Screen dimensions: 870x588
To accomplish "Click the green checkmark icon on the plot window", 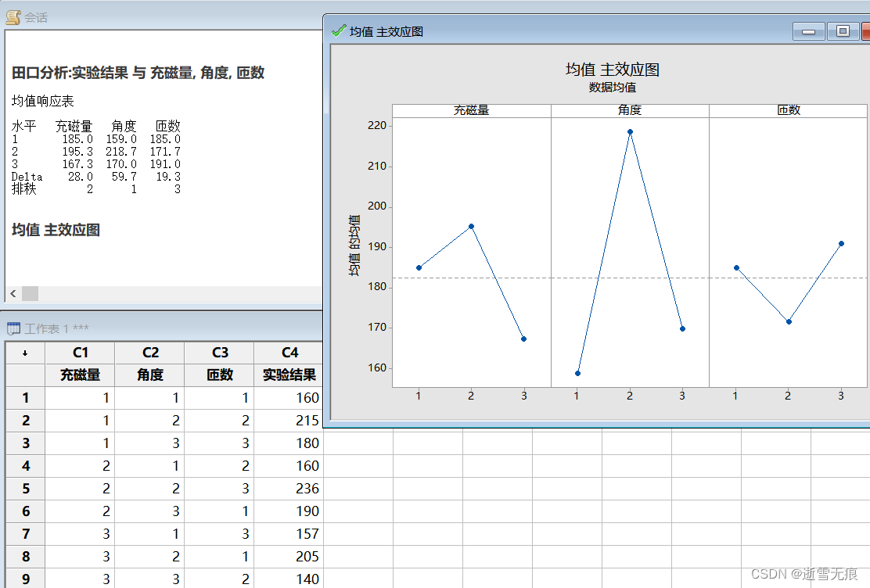I will pos(337,31).
